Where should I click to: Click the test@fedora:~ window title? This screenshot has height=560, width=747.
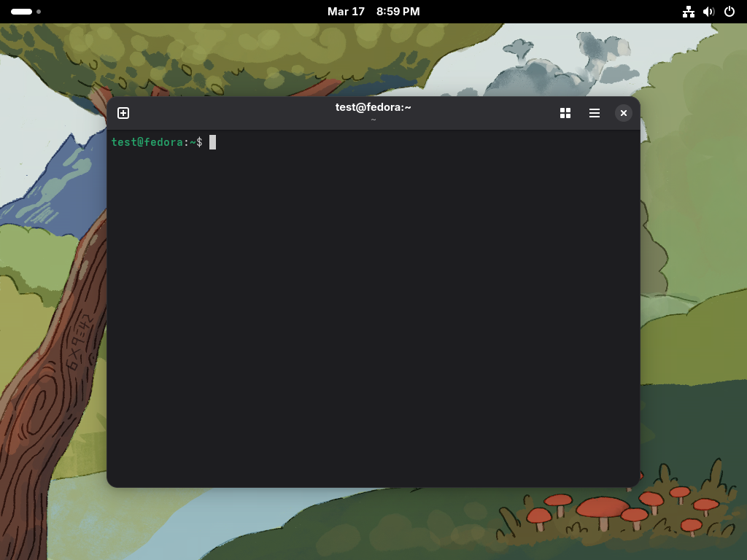(373, 107)
